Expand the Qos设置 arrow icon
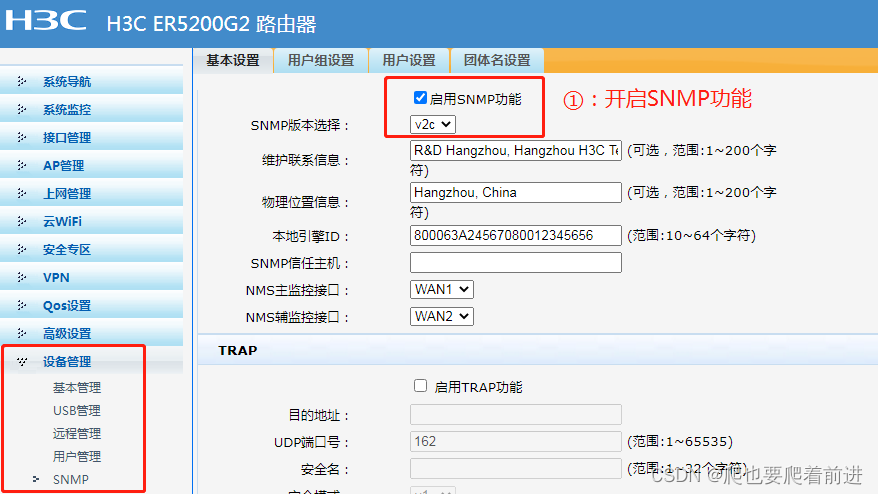Image resolution: width=878 pixels, height=494 pixels. 22,305
